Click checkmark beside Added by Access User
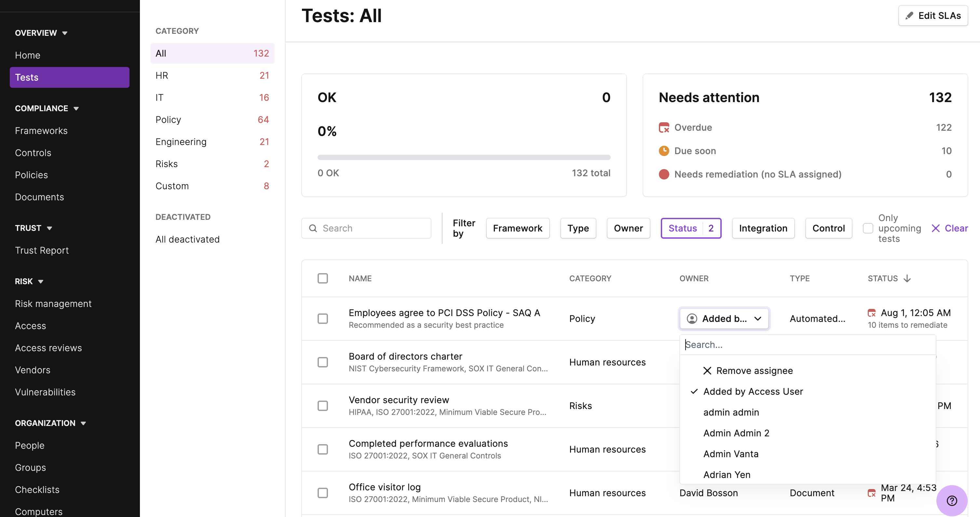 (x=694, y=391)
